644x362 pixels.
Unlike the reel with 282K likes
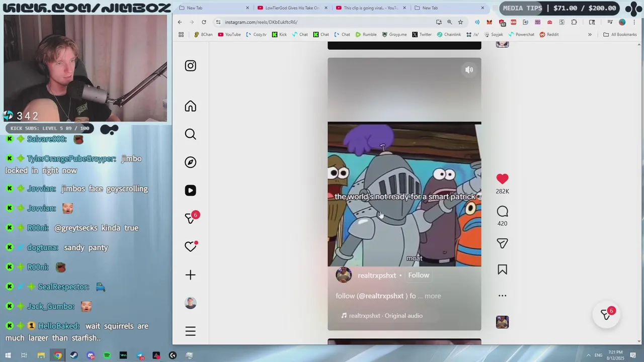[x=502, y=179]
